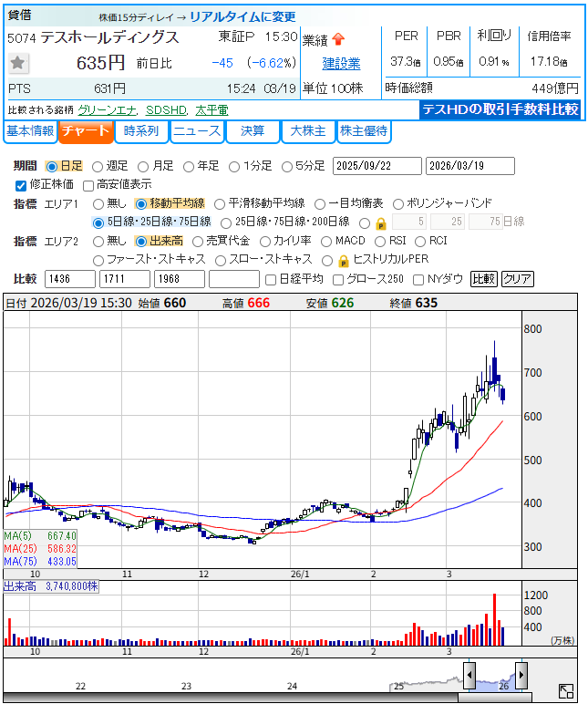588x704 pixels.
Task: Click the lock icon beside ヒストリカルPER
Action: point(343,261)
